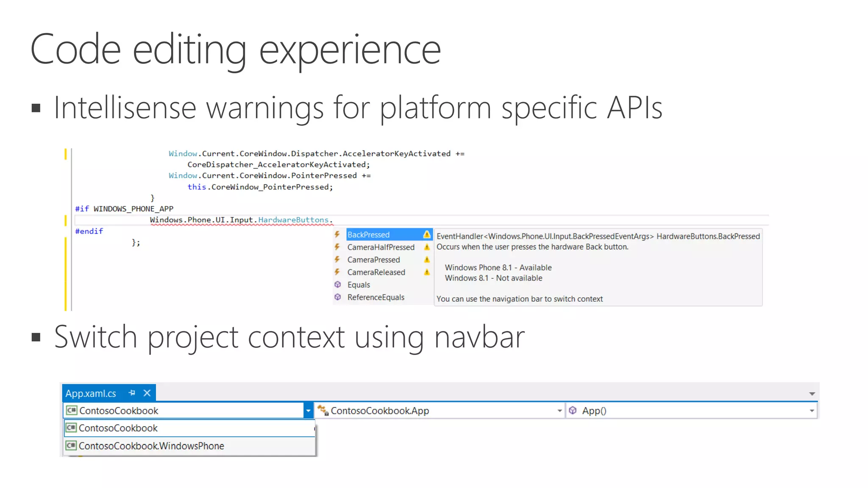The width and height of the screenshot is (868, 488).
Task: Open the ContosoCookbook.App type dropdown
Action: [559, 410]
